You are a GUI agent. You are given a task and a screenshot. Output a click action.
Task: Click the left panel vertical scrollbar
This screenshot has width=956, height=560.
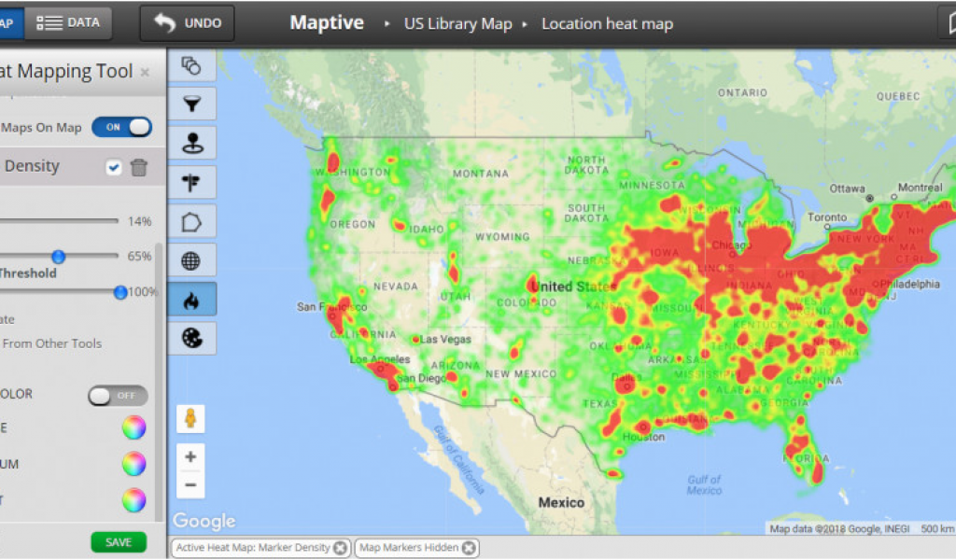click(159, 382)
